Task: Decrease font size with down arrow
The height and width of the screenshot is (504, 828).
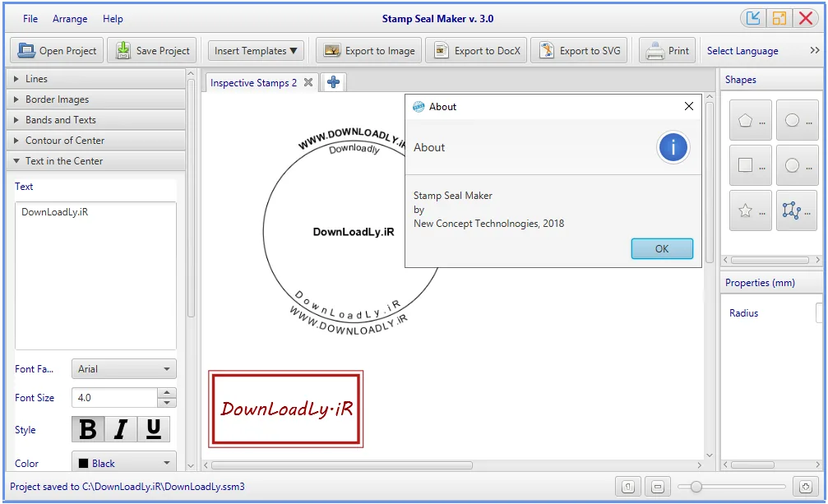Action: click(x=167, y=403)
